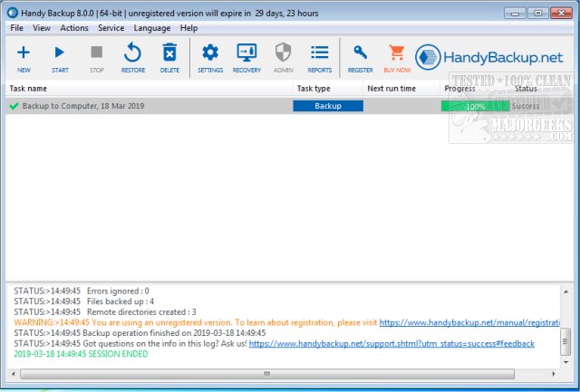Open the File menu
Screen dimensions: 580x392
click(x=16, y=28)
